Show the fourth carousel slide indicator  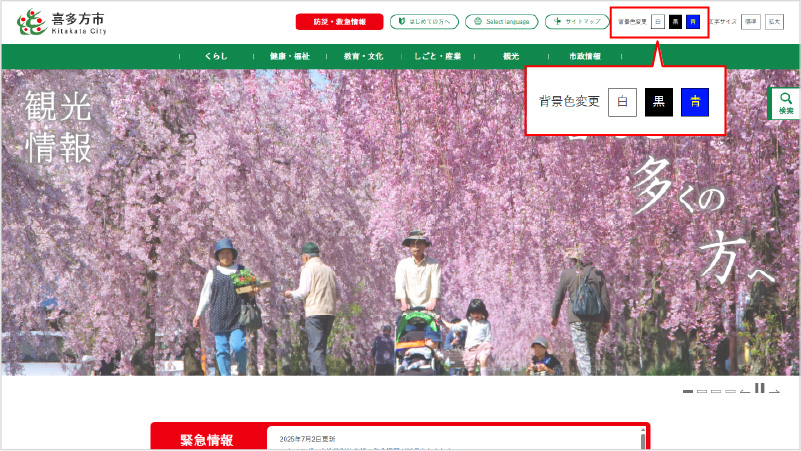[x=731, y=391]
